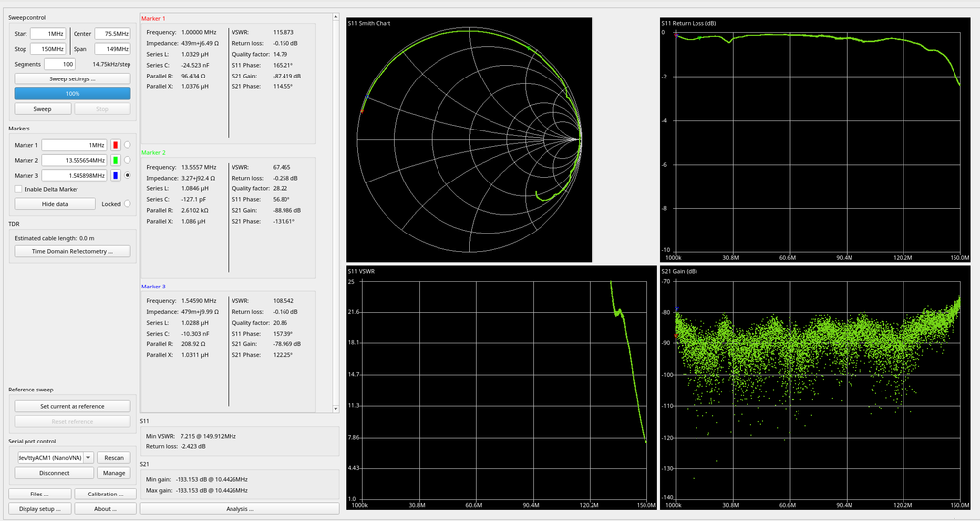
Task: Toggle the Locked radio button
Action: pyautogui.click(x=128, y=204)
